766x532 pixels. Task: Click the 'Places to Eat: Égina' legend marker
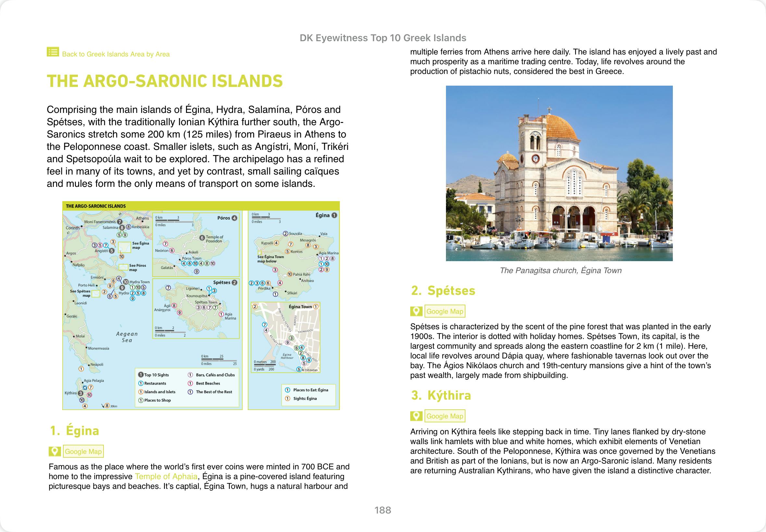pyautogui.click(x=288, y=390)
